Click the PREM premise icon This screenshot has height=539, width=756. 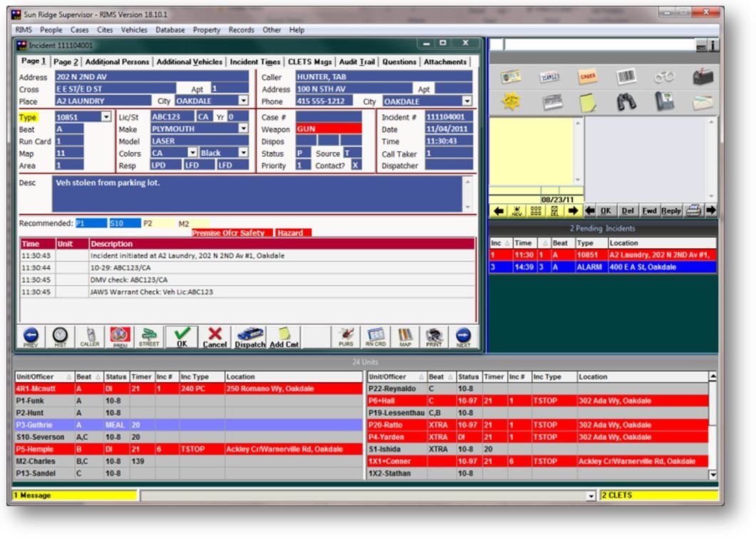pos(120,337)
